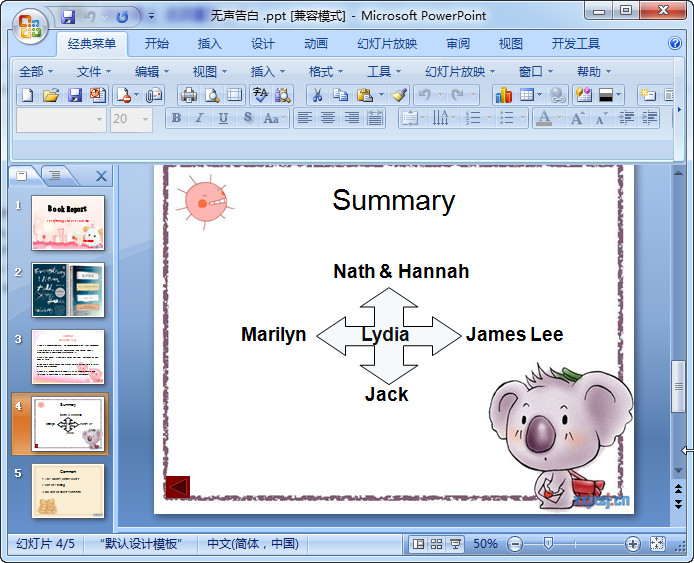Expand bullet list dropdown arrow
This screenshot has height=563, width=694.
point(522,118)
